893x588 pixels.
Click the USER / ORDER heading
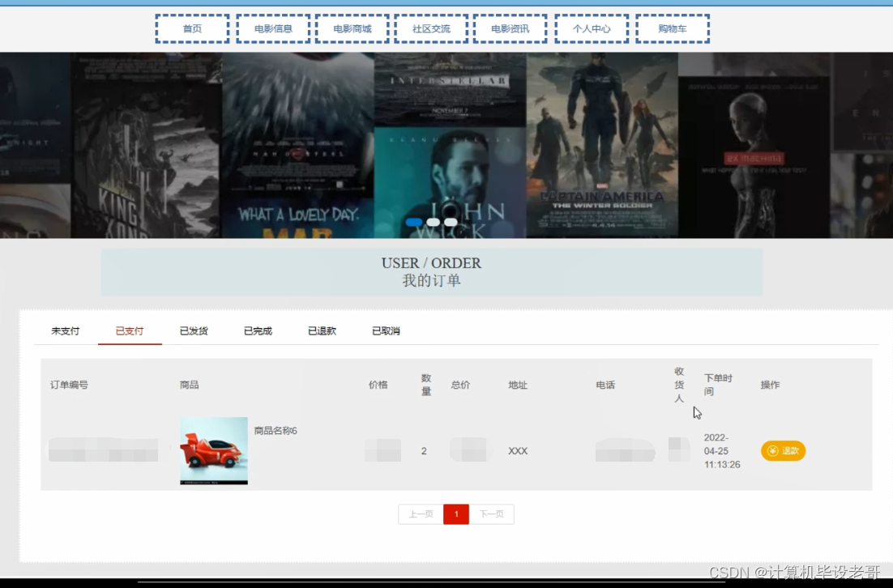[431, 263]
